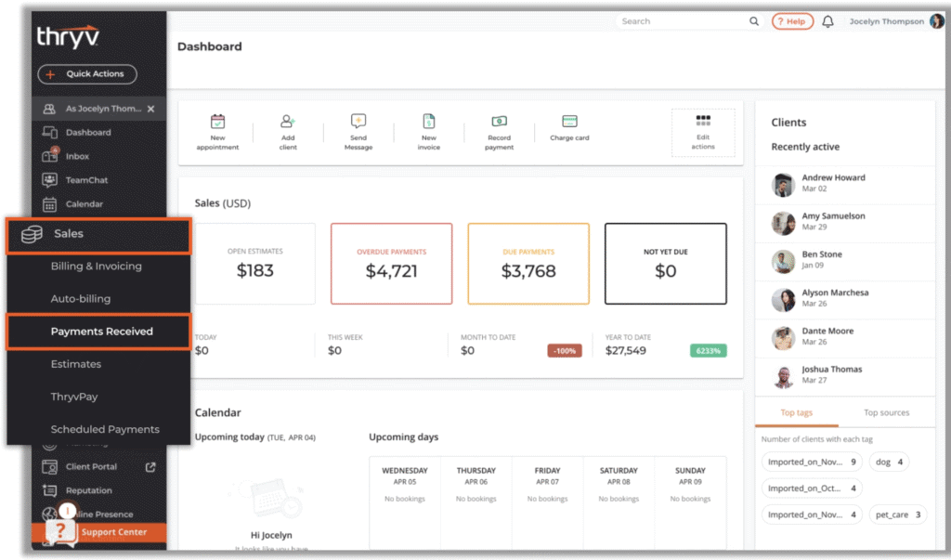This screenshot has height=560, width=951.
Task: Click the Overdue Payments card
Action: [x=391, y=264]
